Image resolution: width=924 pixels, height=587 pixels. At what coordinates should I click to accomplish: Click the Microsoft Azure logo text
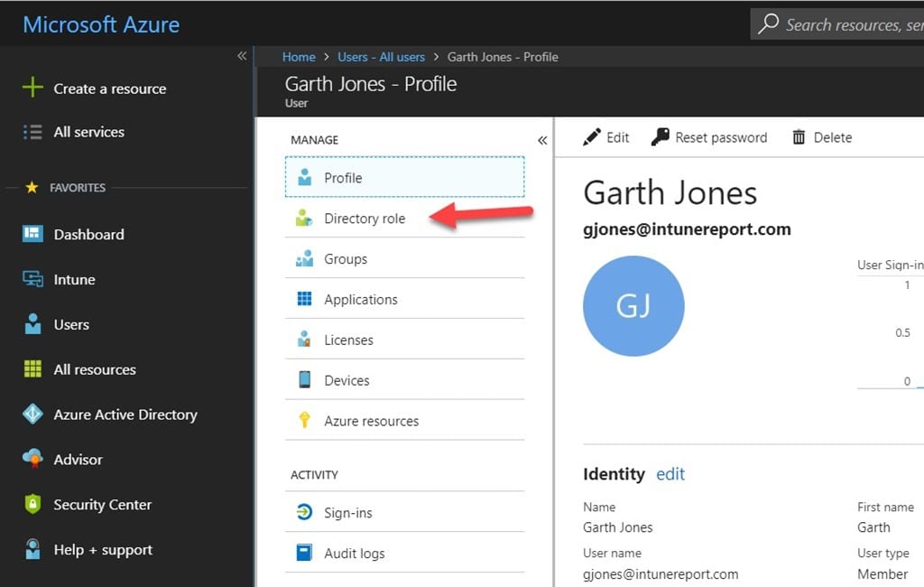(101, 24)
